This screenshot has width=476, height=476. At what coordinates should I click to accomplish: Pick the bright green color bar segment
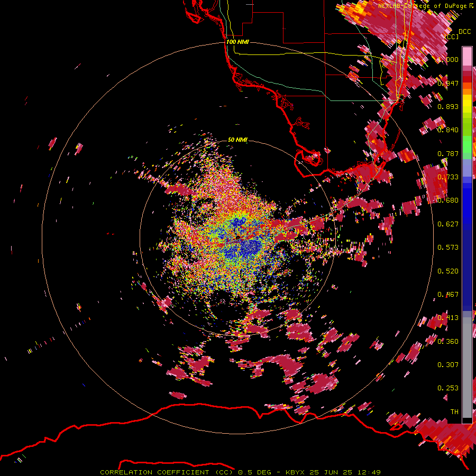467,144
